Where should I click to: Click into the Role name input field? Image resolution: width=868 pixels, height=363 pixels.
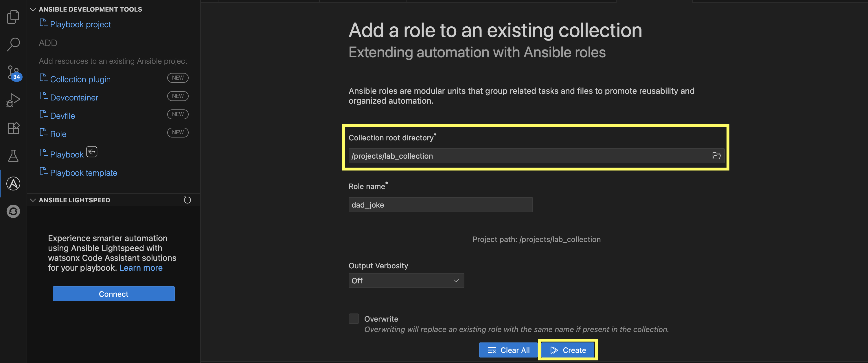click(440, 205)
